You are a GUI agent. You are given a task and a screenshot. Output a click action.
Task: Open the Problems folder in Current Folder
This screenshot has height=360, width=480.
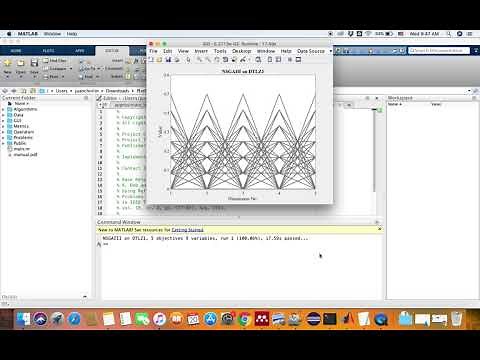(20, 138)
